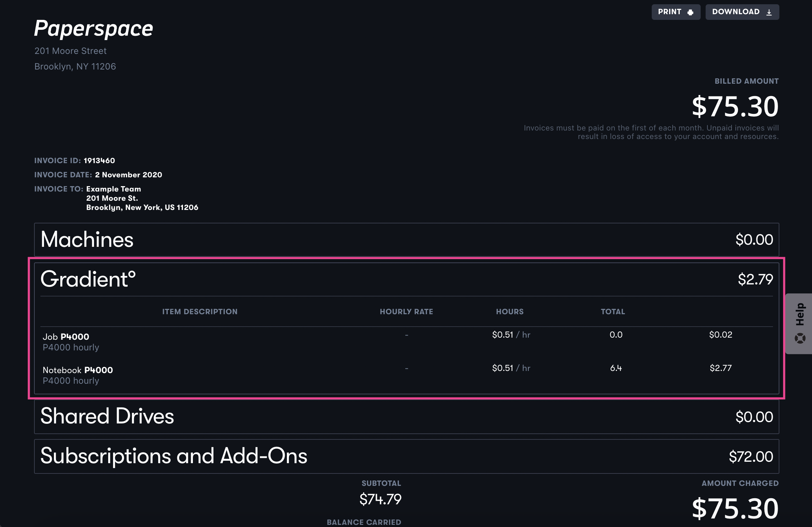Click the $75.30 billed amount
Image resolution: width=812 pixels, height=527 pixels.
tap(735, 106)
